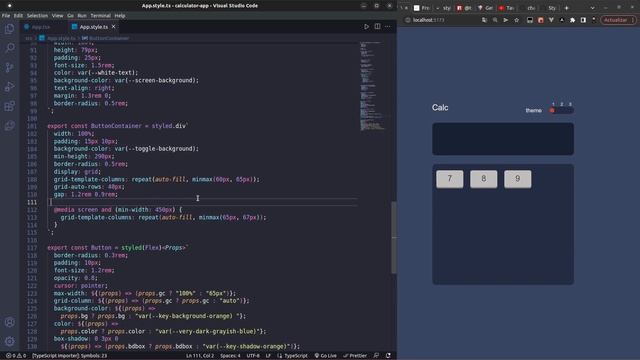Open the Go menu
The height and width of the screenshot is (360, 640).
[70, 16]
